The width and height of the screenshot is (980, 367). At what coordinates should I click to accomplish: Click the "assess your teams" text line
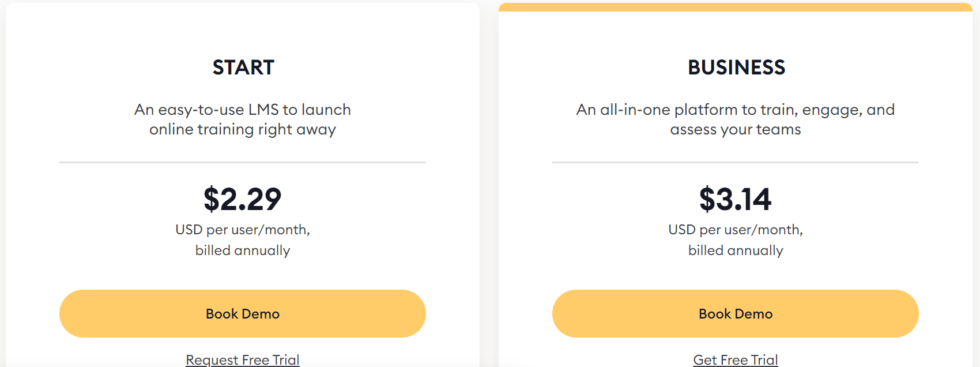pyautogui.click(x=735, y=129)
